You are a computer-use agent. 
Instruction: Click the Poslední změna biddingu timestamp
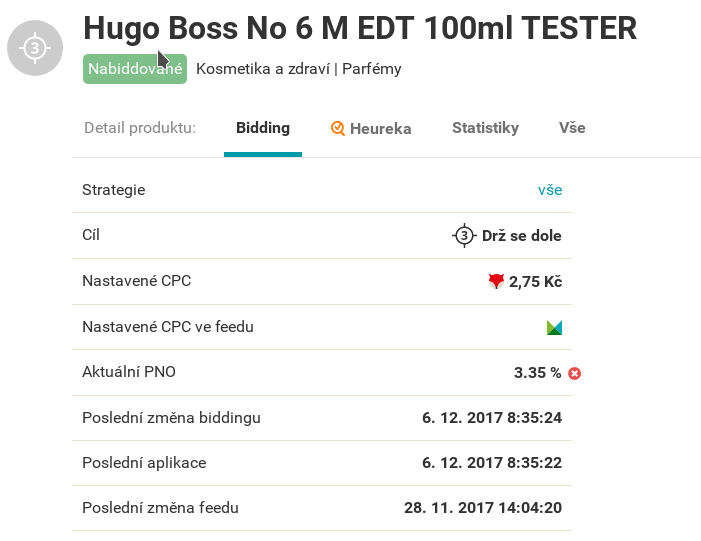[x=492, y=418]
